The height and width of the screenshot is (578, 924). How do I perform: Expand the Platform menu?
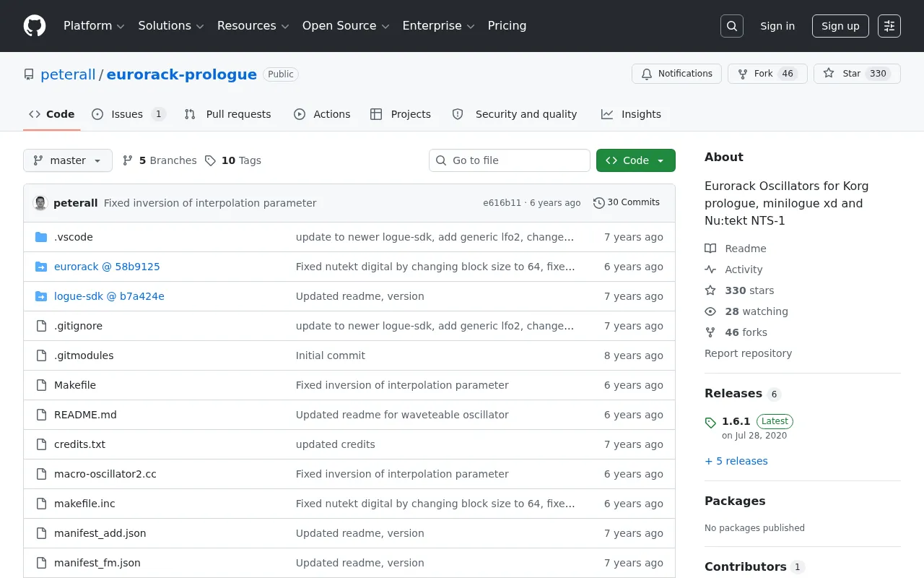click(94, 26)
